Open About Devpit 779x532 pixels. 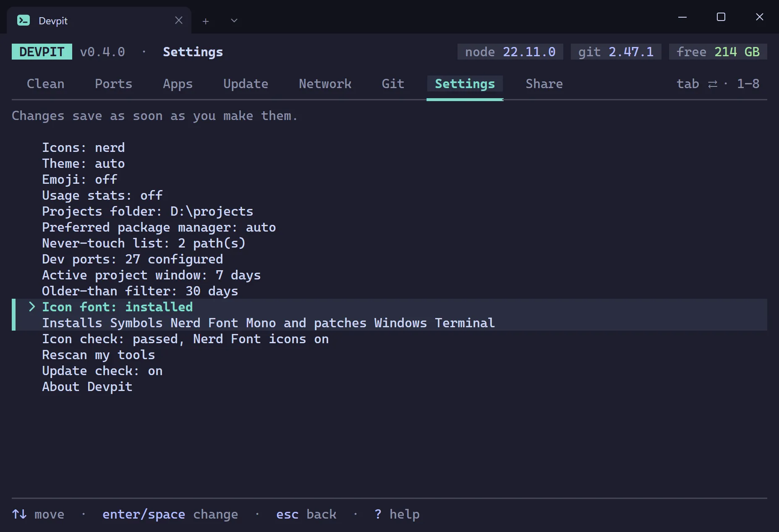tap(87, 387)
